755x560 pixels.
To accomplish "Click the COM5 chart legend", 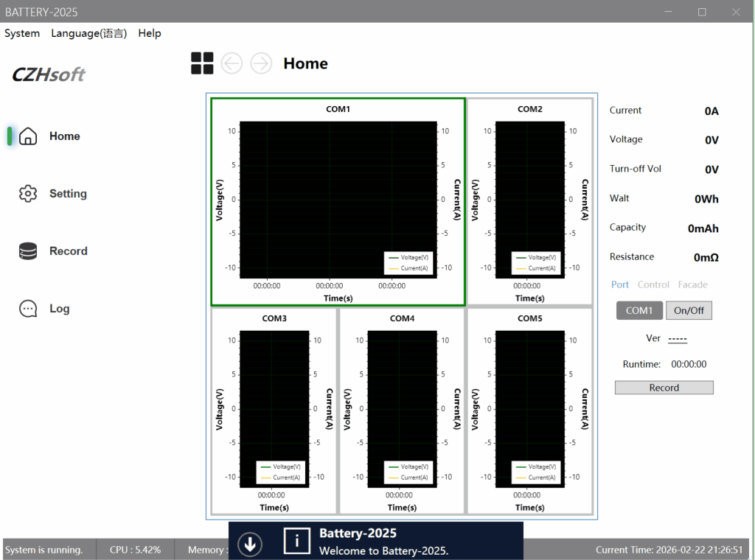I will [536, 472].
